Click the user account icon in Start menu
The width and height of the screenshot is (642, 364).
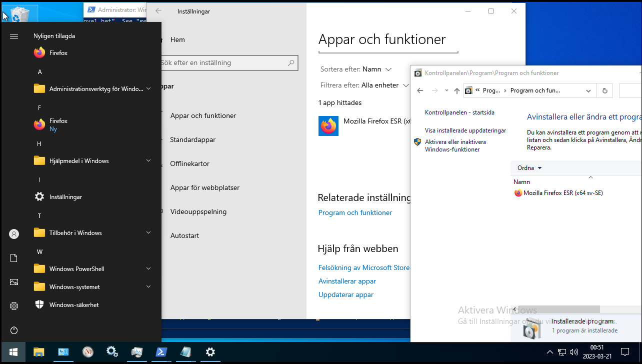13,233
